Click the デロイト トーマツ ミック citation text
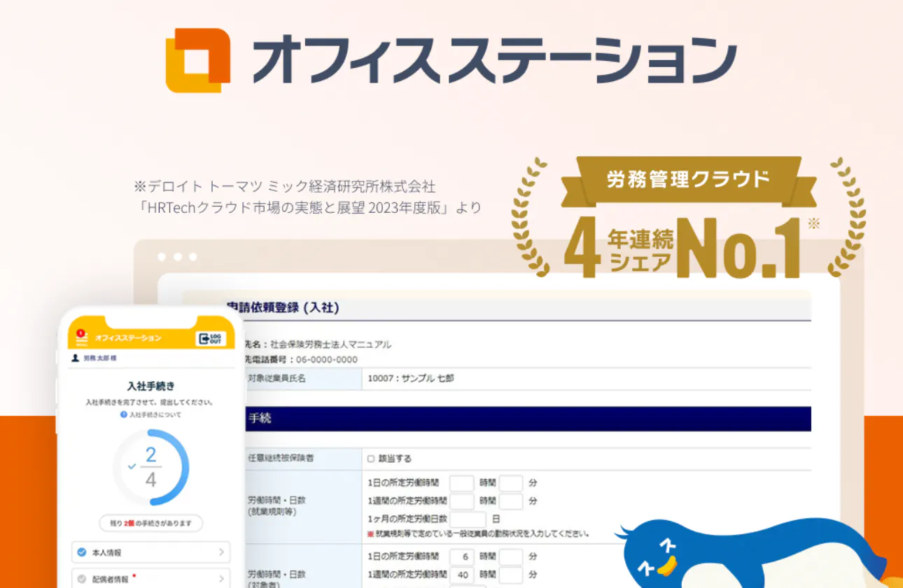 (x=284, y=187)
